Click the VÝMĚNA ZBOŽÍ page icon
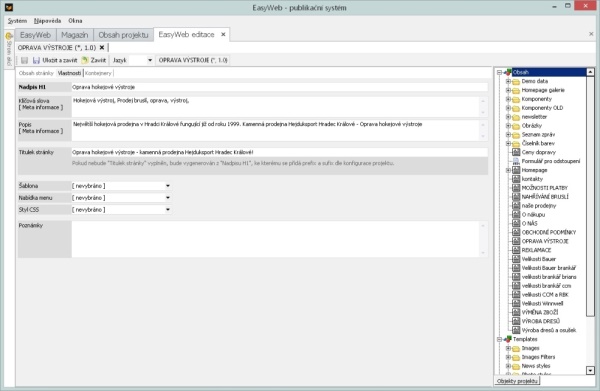This screenshot has width=600, height=391. click(x=516, y=313)
